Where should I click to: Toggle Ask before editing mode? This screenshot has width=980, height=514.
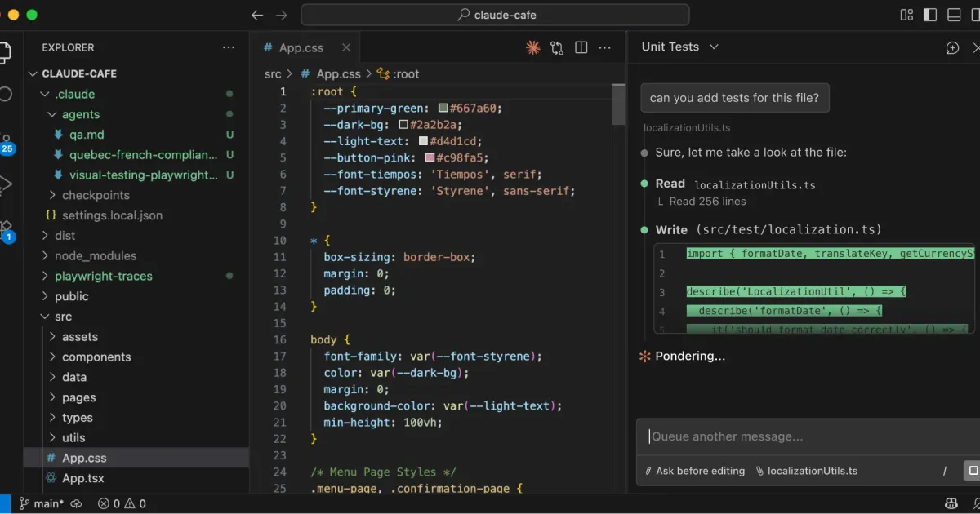coord(695,471)
